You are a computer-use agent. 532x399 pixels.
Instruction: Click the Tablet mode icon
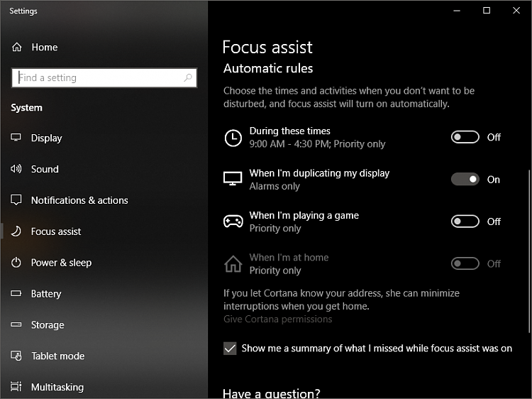point(16,356)
